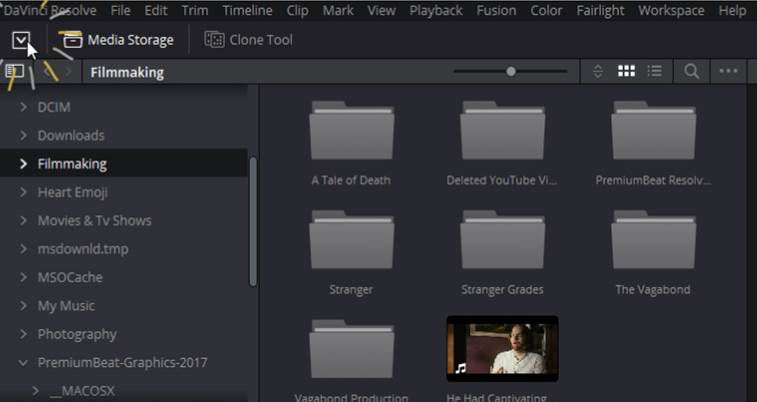
Task: Open the File menu
Action: 120,10
